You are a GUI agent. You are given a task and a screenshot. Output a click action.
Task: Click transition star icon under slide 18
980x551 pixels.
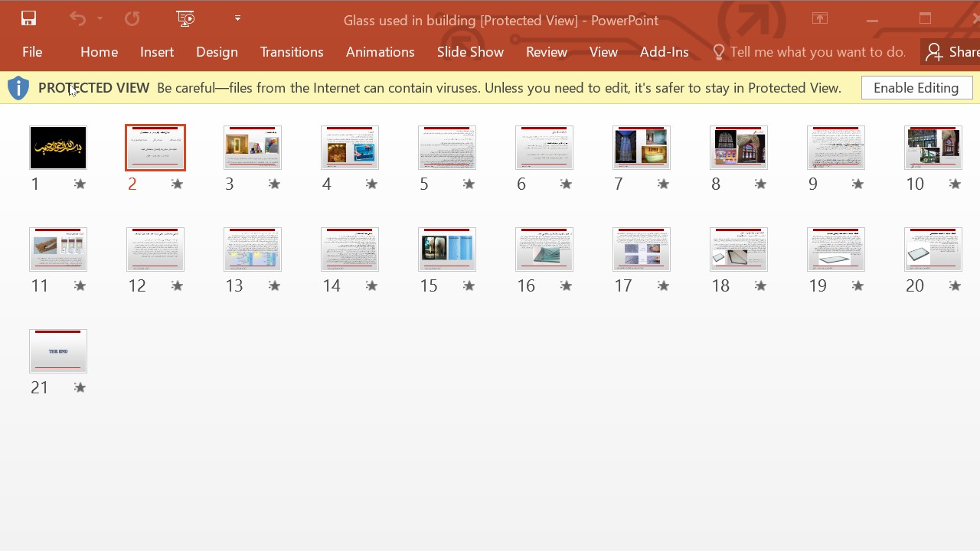click(760, 285)
